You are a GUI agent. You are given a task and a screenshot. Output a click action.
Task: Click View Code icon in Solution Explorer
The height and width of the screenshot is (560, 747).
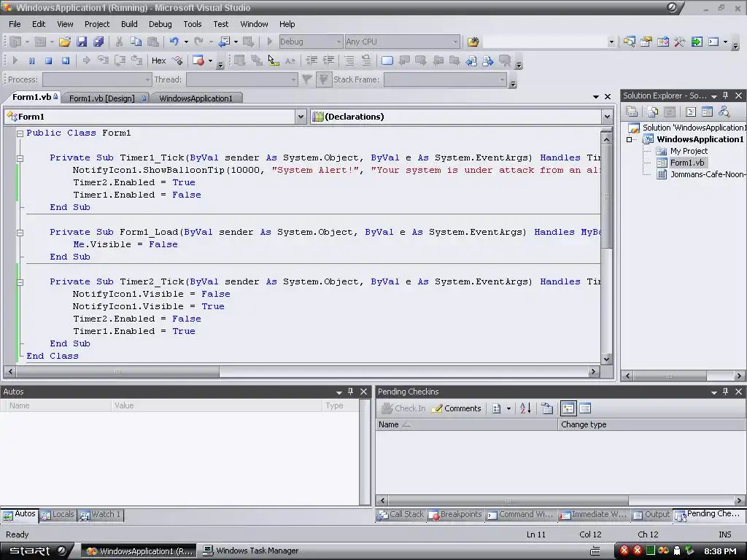(691, 112)
